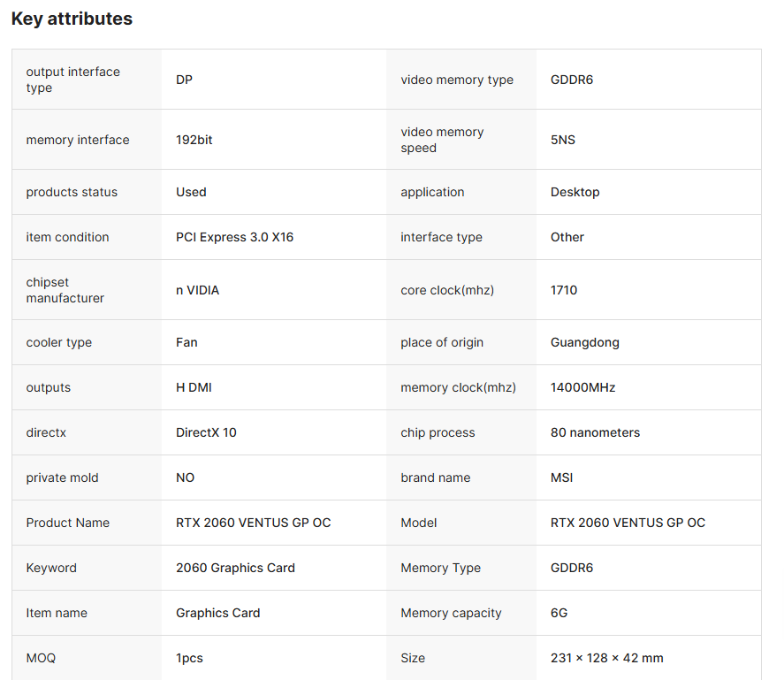This screenshot has width=784, height=680.
Task: Select the 'n VIDIA' value
Action: [x=197, y=290]
